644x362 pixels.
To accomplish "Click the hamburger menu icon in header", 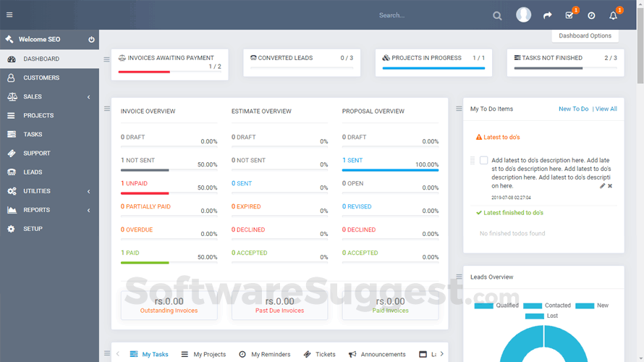I will click(x=9, y=15).
